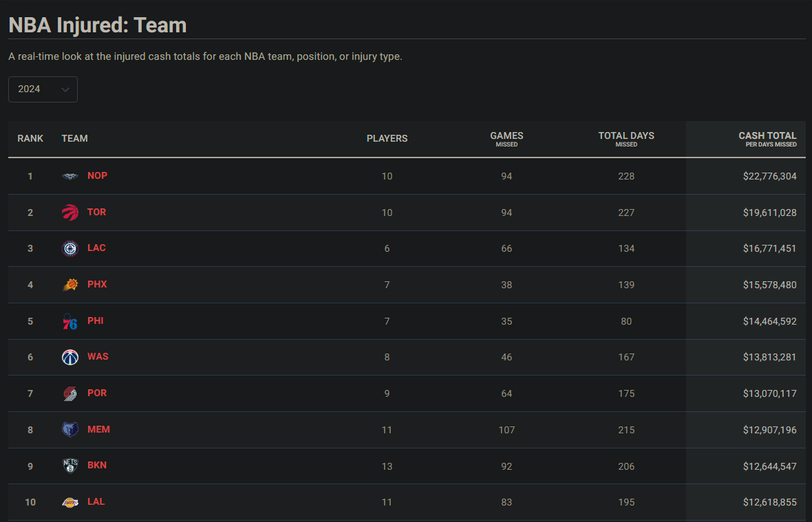The width and height of the screenshot is (812, 522).
Task: Click the Portland Trail Blazers logo icon
Action: click(x=70, y=393)
